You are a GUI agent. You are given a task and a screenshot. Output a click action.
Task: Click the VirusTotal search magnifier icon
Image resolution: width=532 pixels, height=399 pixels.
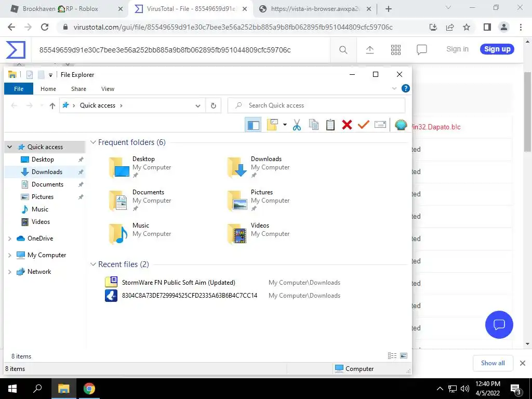pyautogui.click(x=343, y=50)
